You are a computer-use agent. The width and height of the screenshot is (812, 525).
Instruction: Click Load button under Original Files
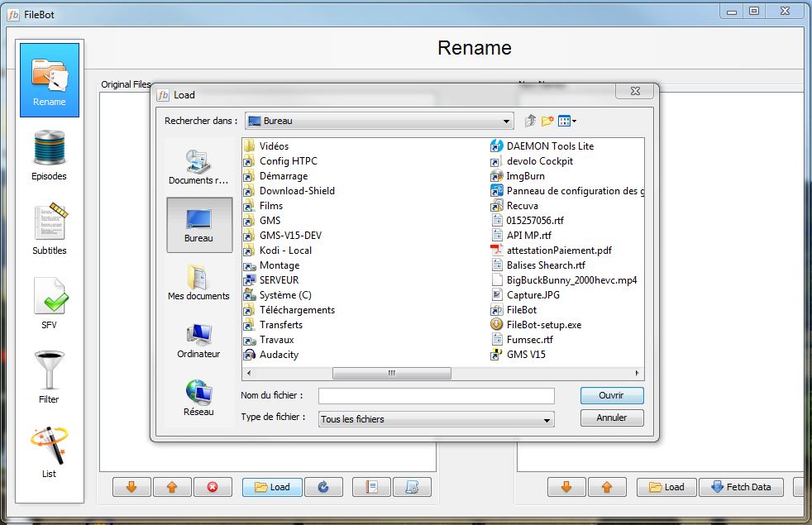point(272,487)
